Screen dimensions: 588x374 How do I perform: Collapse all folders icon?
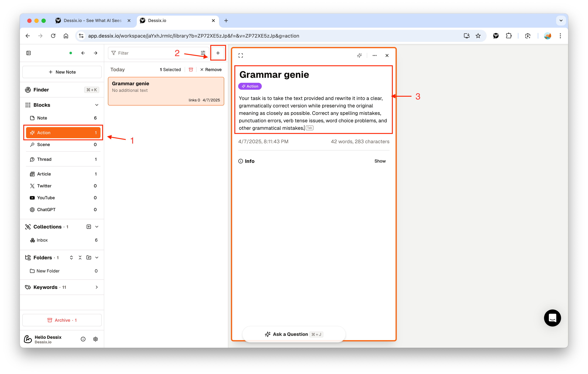80,258
